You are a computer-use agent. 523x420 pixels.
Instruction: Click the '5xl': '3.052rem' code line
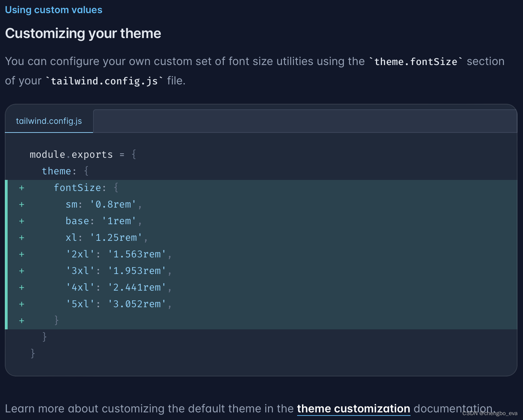click(x=119, y=304)
